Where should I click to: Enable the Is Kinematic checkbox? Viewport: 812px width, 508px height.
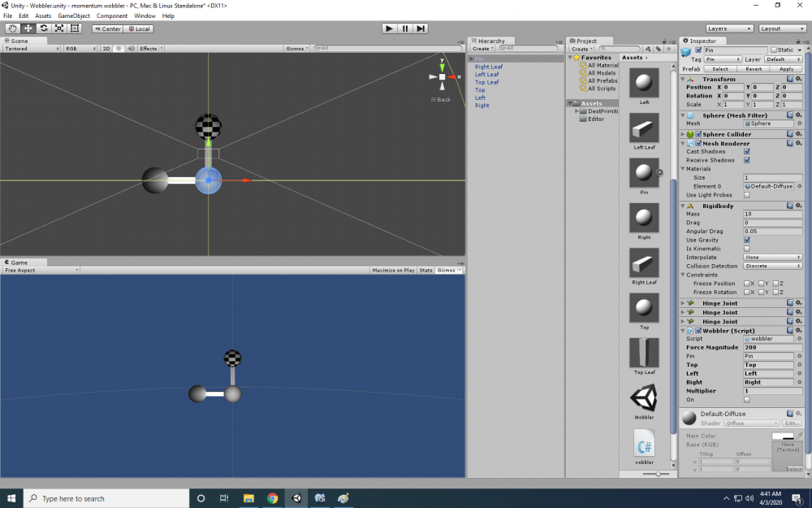747,249
